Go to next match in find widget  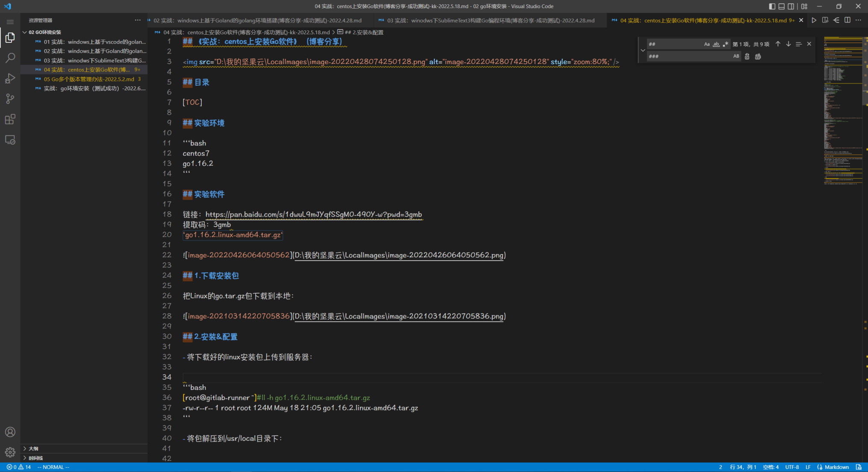[788, 44]
